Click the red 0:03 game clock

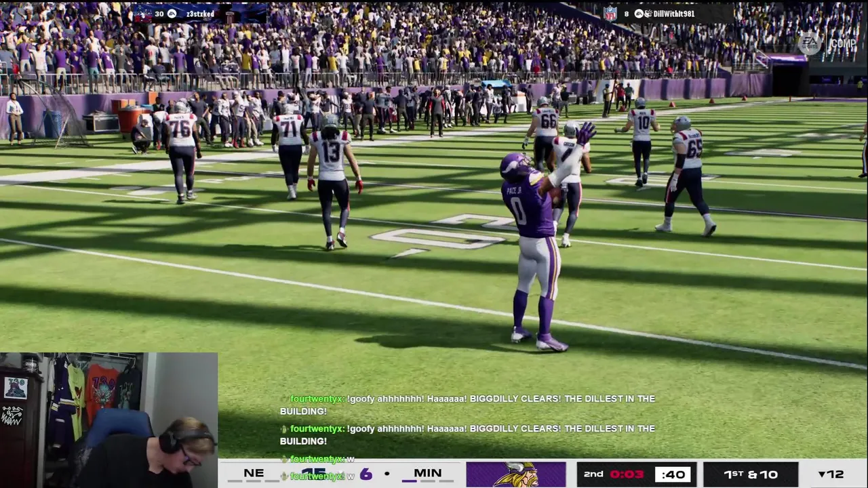coord(627,474)
